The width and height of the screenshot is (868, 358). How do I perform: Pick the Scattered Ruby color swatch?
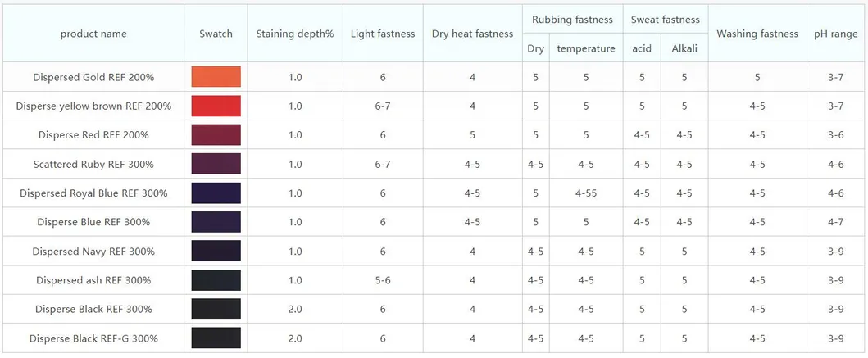[x=216, y=164]
